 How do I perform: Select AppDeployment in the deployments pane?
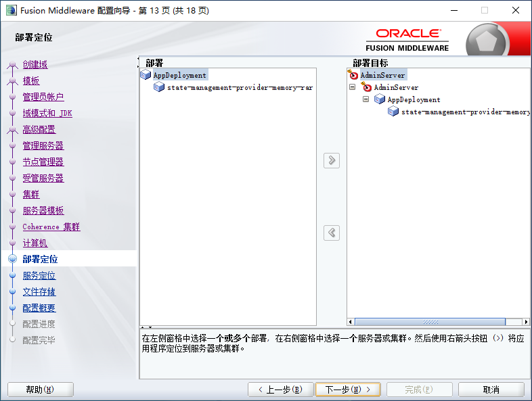[x=179, y=75]
